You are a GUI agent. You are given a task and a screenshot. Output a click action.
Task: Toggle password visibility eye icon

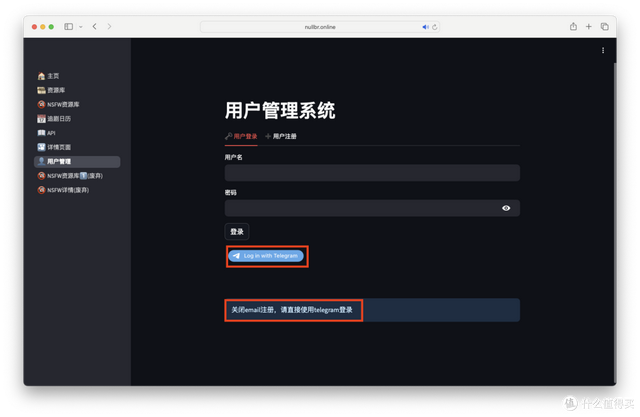[x=506, y=208]
